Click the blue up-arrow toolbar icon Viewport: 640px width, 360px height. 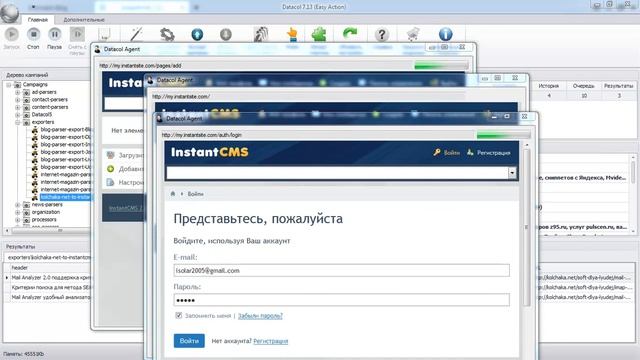[x=197, y=35]
